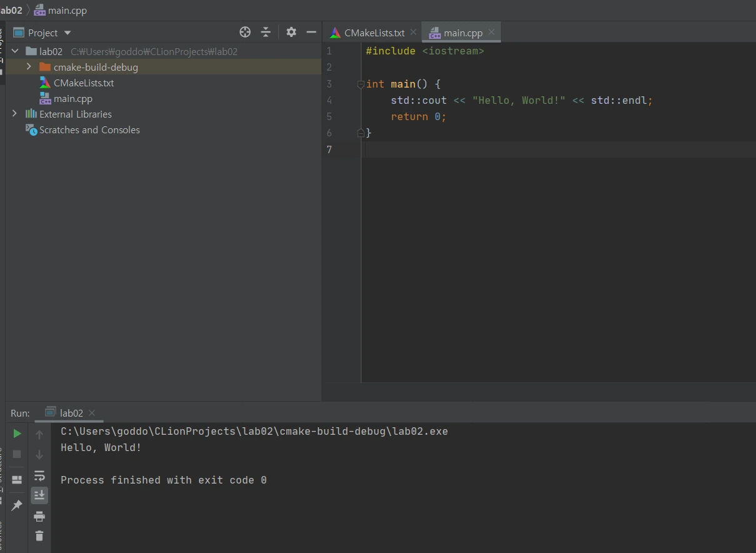Click External Libraries label
The height and width of the screenshot is (553, 756).
(76, 114)
